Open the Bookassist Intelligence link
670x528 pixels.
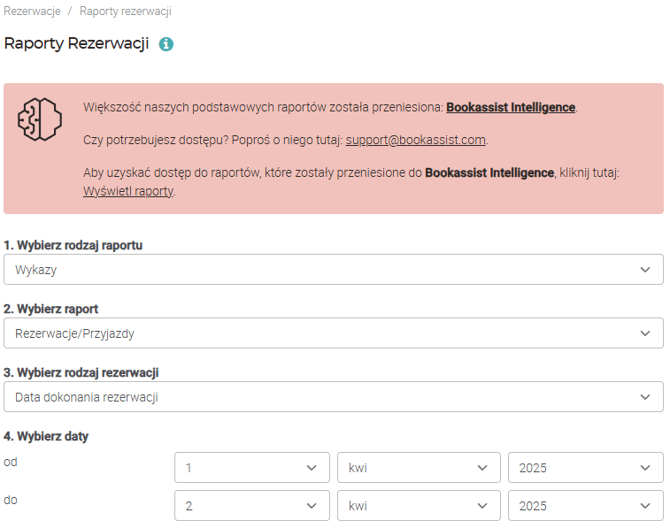(511, 107)
